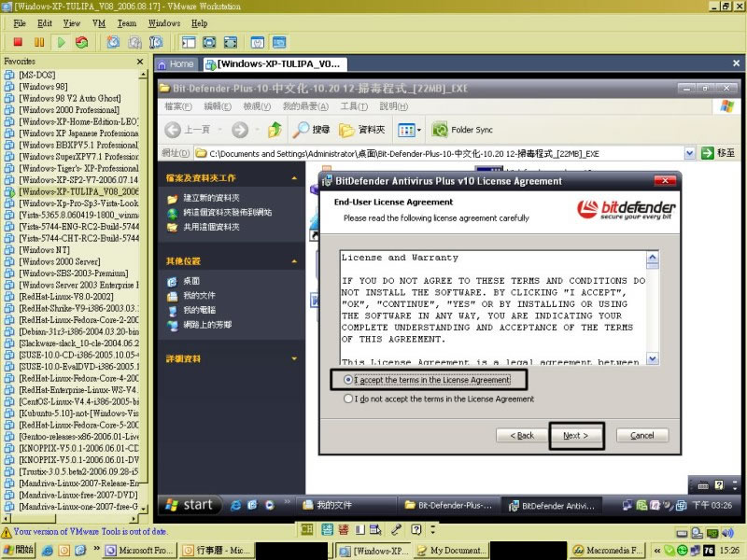
Task: Click the Explorer search magnifier icon
Action: click(x=301, y=130)
